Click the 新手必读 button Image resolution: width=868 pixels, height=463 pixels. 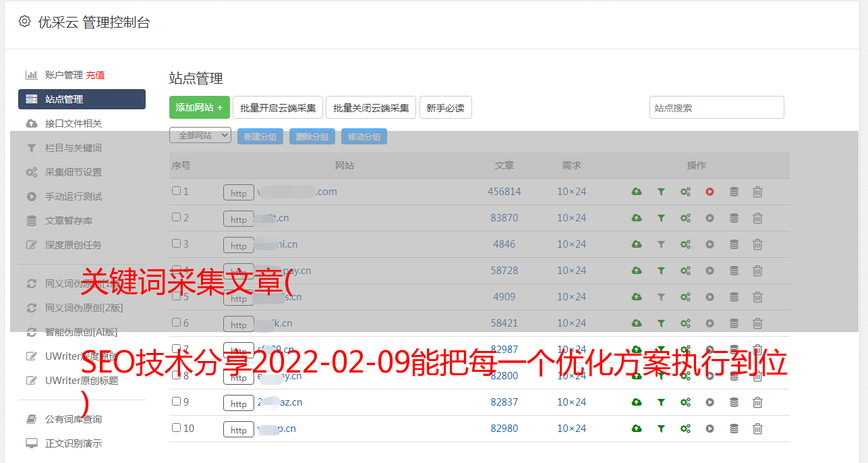pos(445,107)
